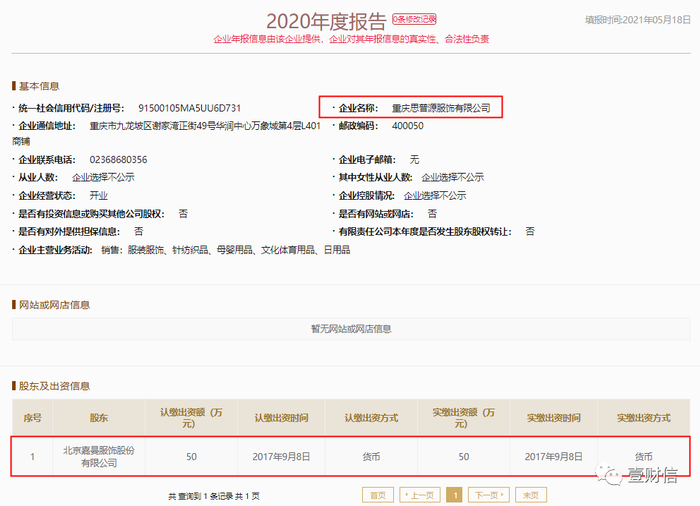Click the 2020年度报告 title
700x506 pixels.
tap(326, 21)
